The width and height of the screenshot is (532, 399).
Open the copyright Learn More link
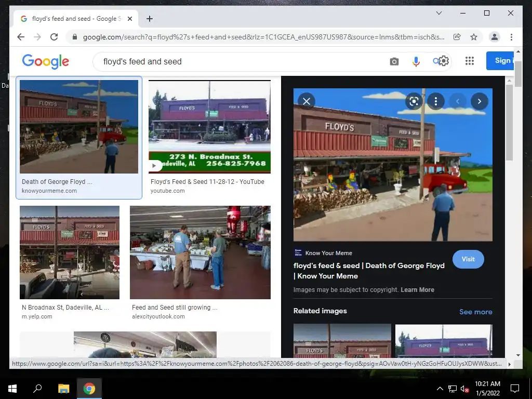point(417,290)
